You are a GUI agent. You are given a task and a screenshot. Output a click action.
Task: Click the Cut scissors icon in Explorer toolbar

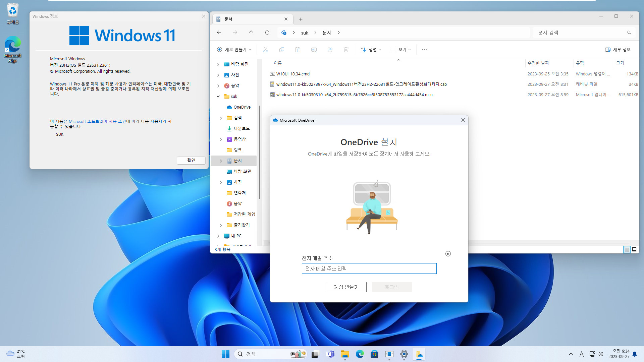pos(265,50)
